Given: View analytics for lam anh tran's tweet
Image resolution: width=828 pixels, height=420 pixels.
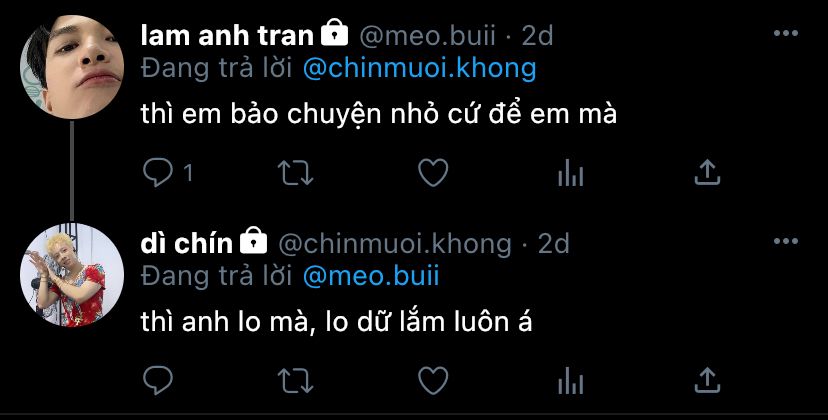Looking at the screenshot, I should tap(570, 173).
